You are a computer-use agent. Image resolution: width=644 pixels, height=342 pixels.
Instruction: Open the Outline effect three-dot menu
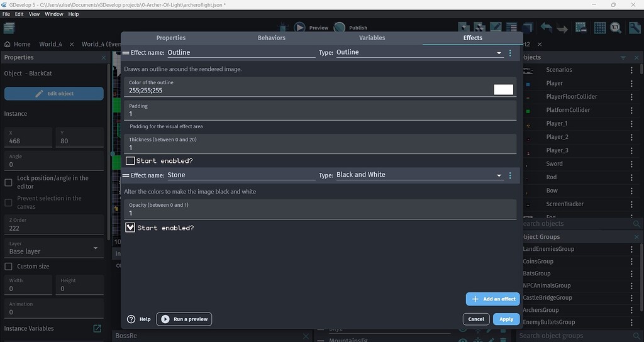tap(510, 53)
